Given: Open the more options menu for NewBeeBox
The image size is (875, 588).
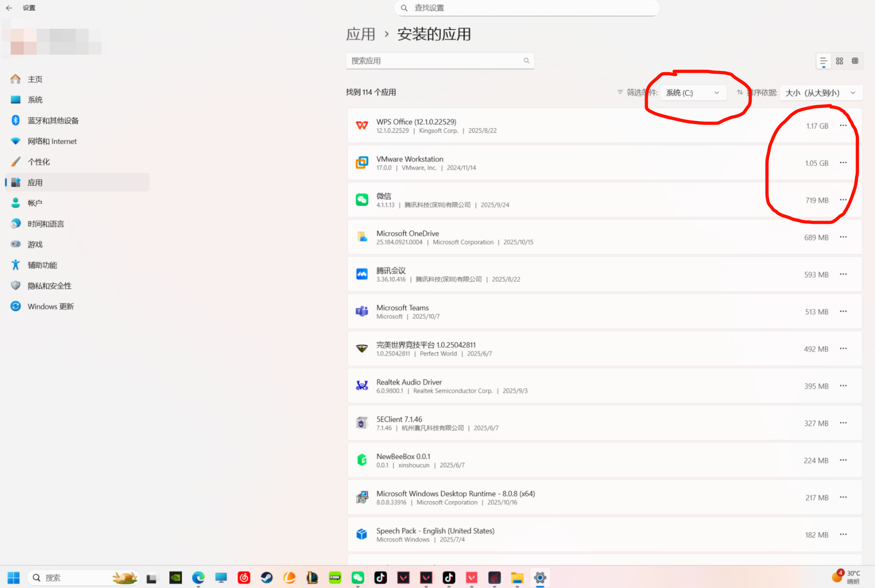Looking at the screenshot, I should [x=843, y=460].
